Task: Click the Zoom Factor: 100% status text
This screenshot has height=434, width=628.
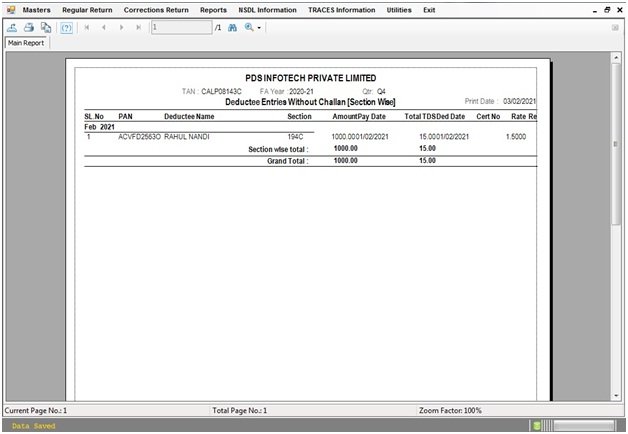Action: click(x=450, y=410)
